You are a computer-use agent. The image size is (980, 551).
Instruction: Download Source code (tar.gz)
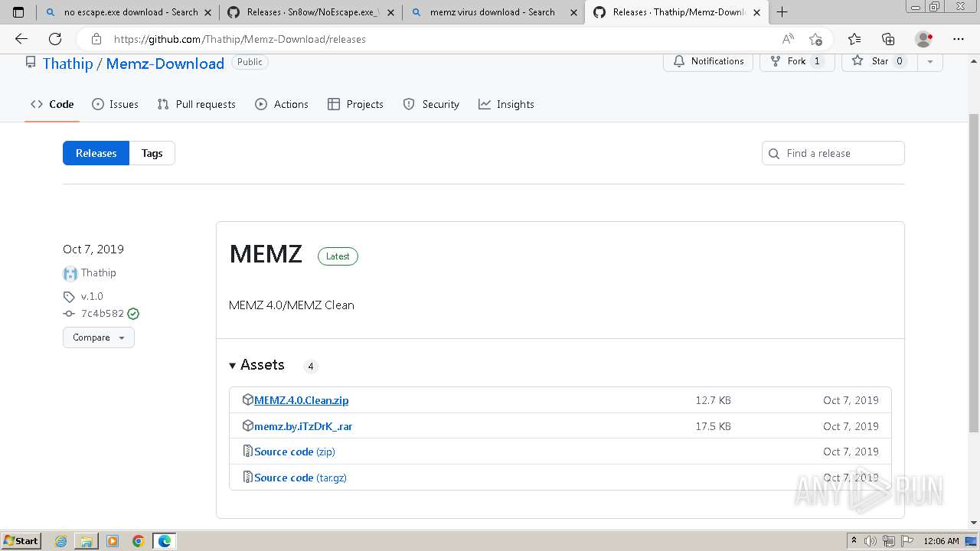(300, 478)
